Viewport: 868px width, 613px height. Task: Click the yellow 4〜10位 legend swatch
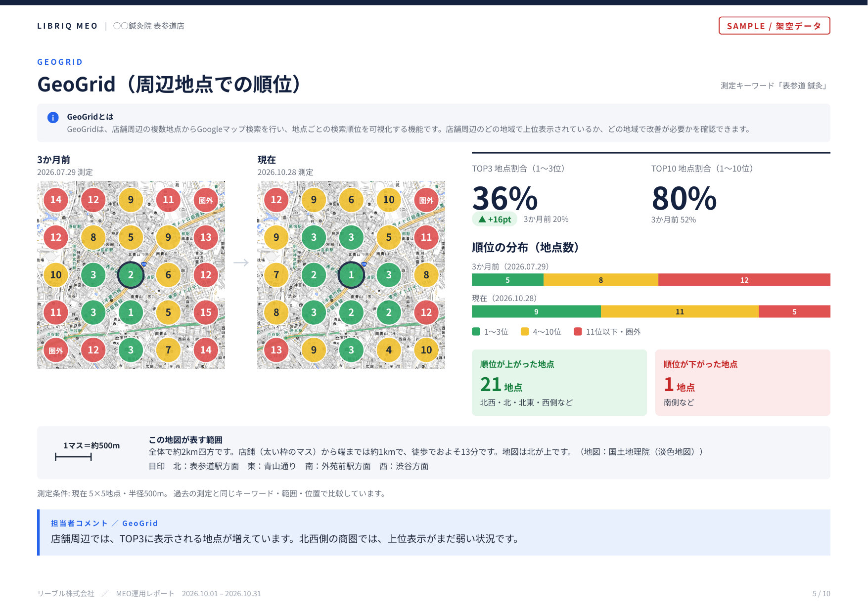click(525, 332)
